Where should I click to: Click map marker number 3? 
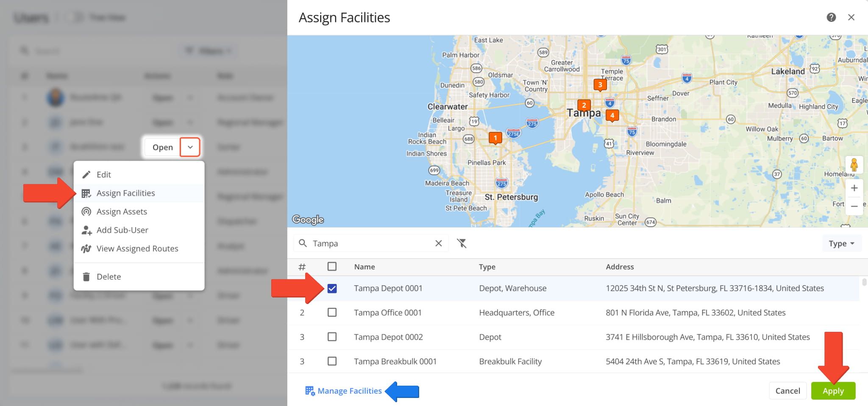(x=600, y=85)
